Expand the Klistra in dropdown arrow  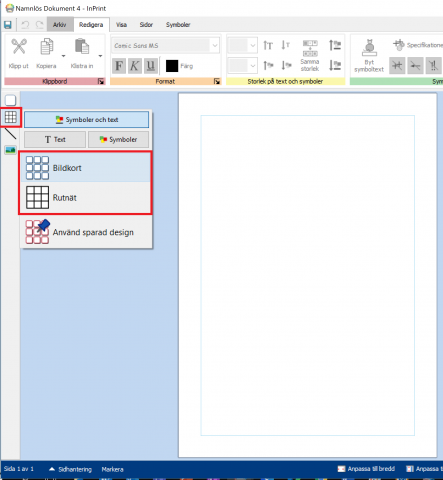(100, 56)
